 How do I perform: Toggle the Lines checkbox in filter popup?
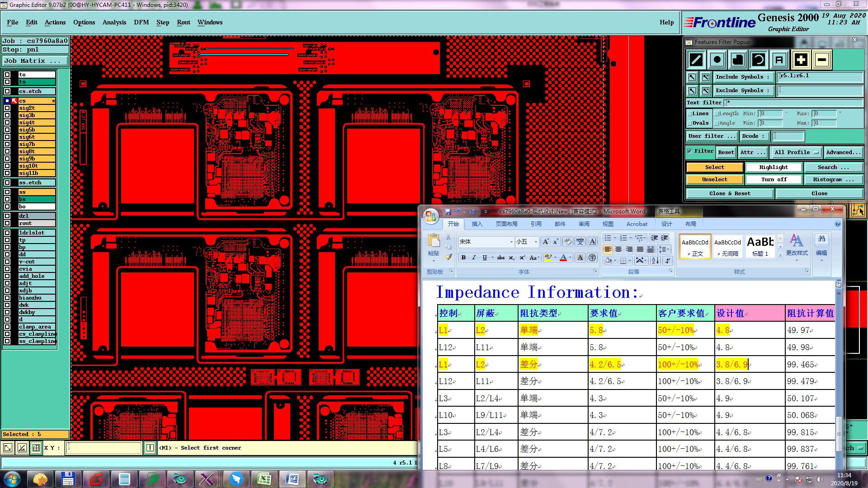tap(689, 114)
